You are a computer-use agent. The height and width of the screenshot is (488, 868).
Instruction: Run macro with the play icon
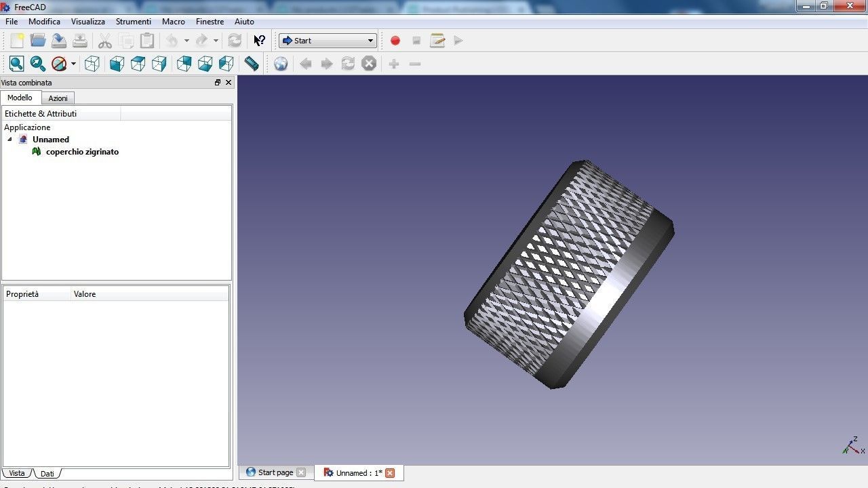pyautogui.click(x=458, y=41)
